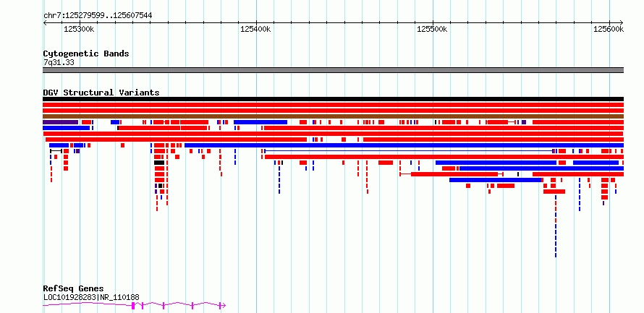644x313 pixels.
Task: Click the thick magenta exon block of NR_110188
Action: (133, 305)
